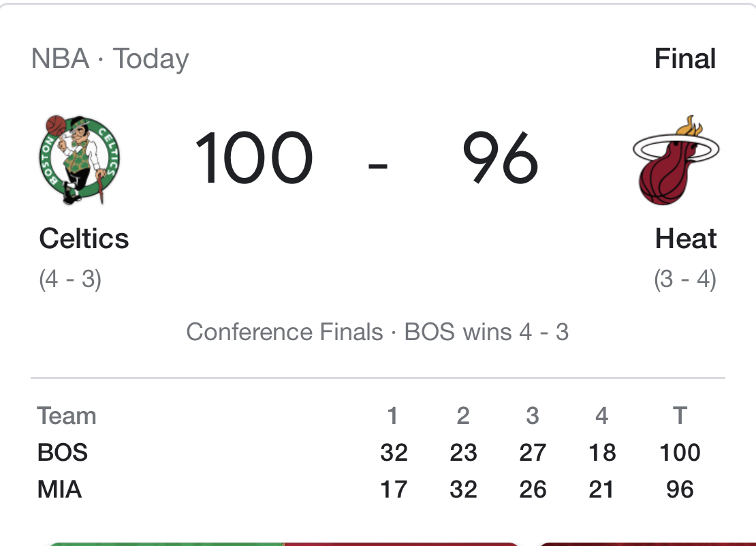Click the Celtics final score 100

254,158
